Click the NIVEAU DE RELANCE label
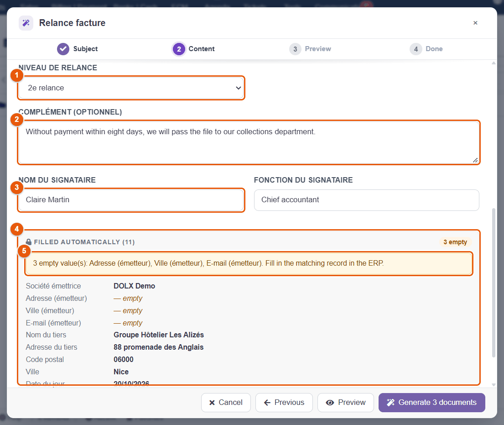 [x=58, y=68]
